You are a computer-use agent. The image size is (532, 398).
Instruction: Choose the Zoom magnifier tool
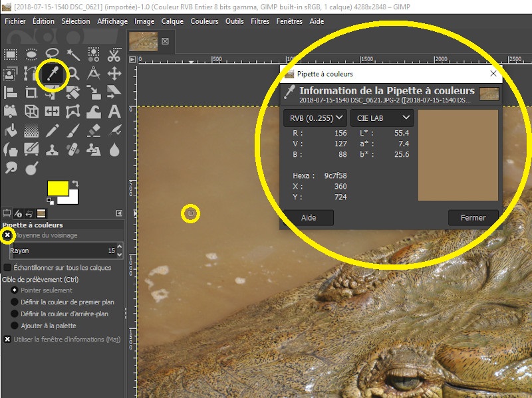click(x=73, y=74)
